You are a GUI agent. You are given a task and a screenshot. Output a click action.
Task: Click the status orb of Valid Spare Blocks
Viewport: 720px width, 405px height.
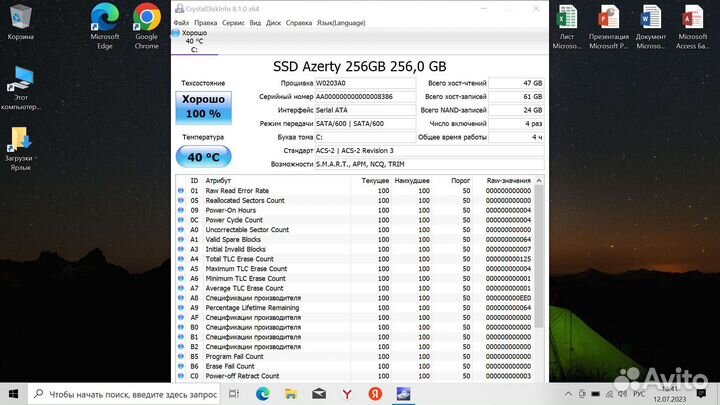click(181, 239)
